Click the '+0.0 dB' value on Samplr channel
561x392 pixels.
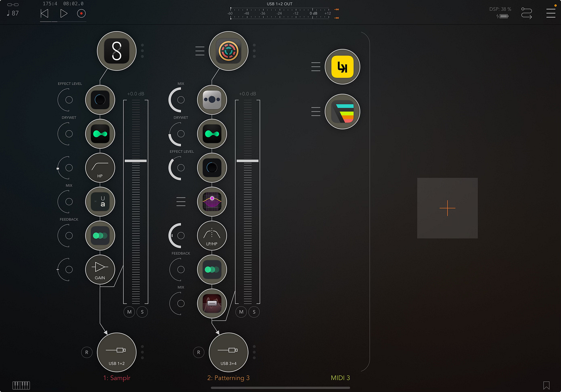tap(136, 94)
